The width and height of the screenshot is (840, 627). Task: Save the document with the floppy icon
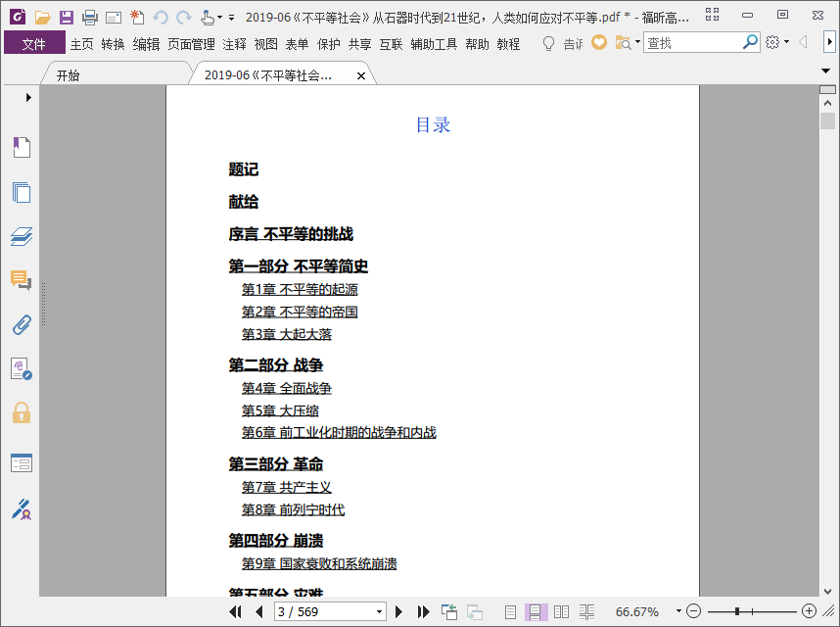pyautogui.click(x=67, y=18)
